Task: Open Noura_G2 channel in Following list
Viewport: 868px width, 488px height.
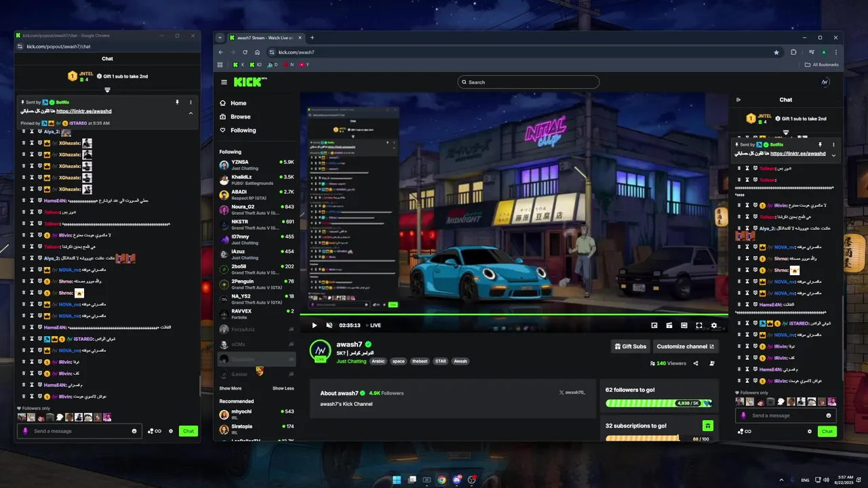Action: [x=256, y=209]
